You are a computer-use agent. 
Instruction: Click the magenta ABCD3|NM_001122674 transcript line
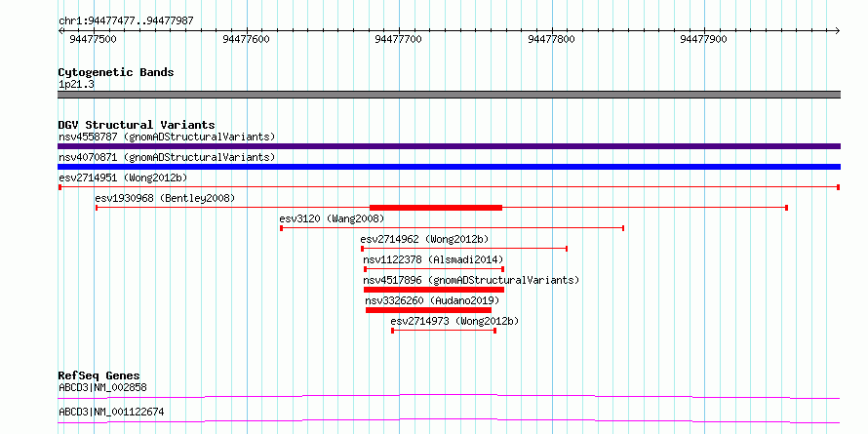(x=449, y=420)
